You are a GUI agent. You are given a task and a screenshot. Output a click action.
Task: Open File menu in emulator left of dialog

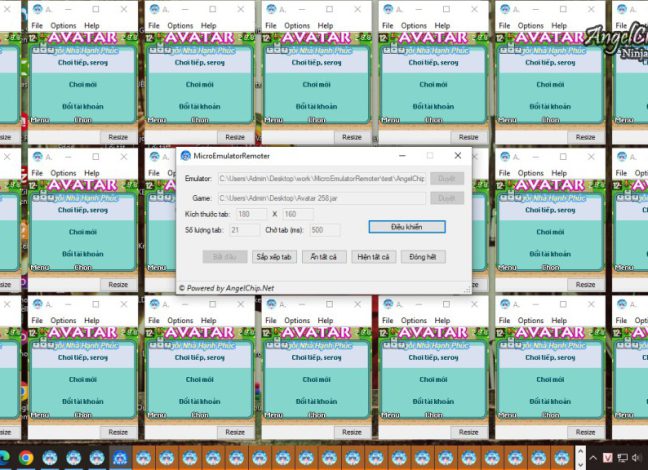point(36,173)
